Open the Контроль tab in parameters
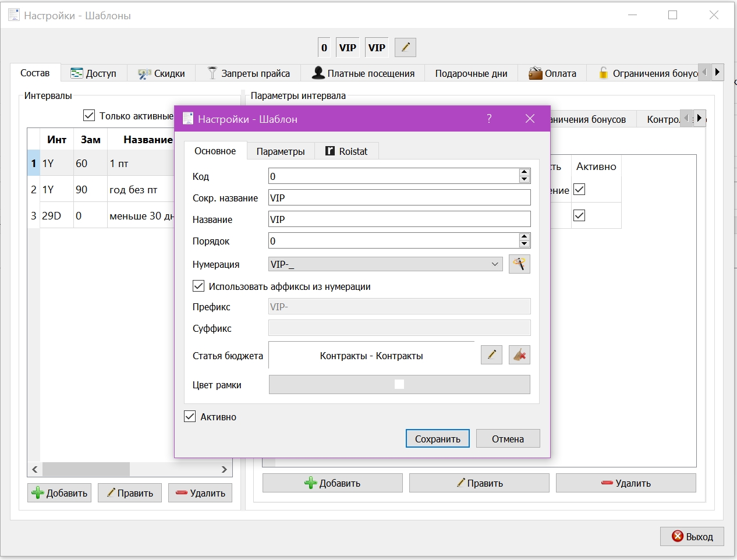Image resolution: width=737 pixels, height=560 pixels. pos(664,119)
